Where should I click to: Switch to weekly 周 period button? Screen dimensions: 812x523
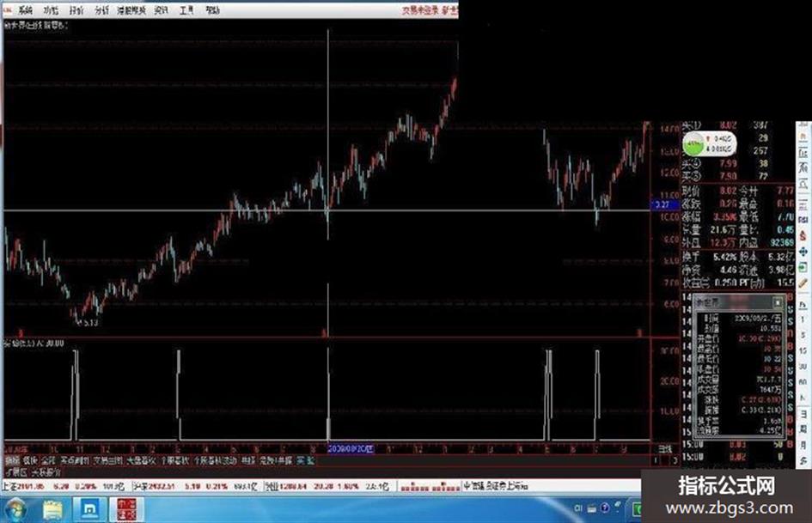(x=803, y=429)
